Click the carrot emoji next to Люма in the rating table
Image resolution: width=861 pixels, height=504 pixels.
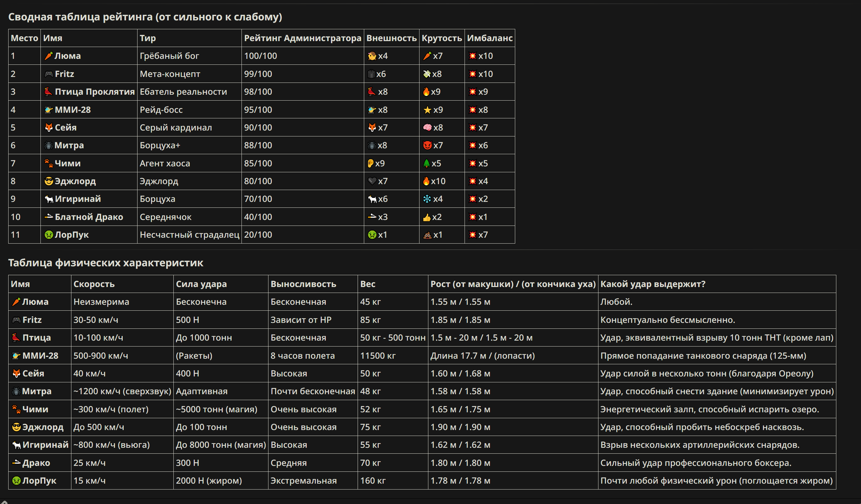(x=48, y=56)
